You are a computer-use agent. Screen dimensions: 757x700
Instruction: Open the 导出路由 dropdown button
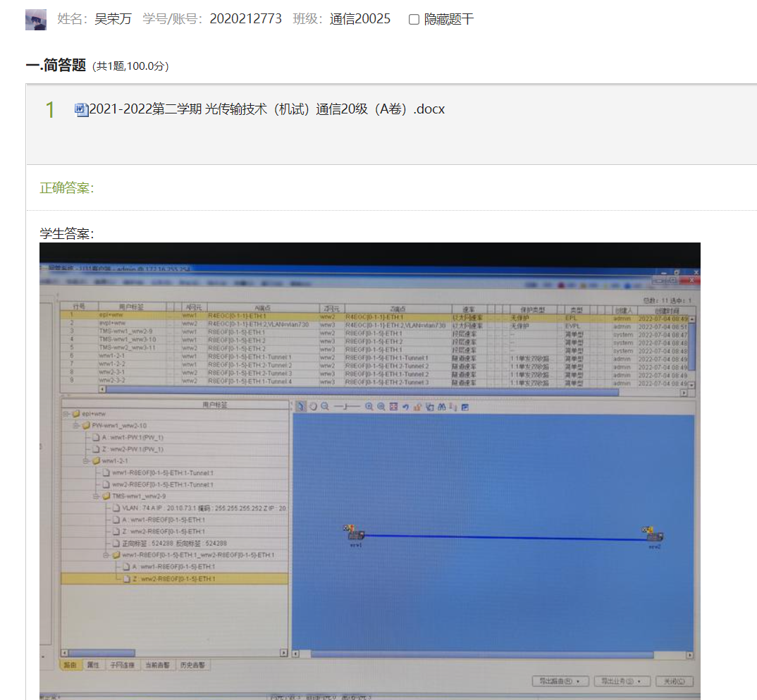coord(560,681)
